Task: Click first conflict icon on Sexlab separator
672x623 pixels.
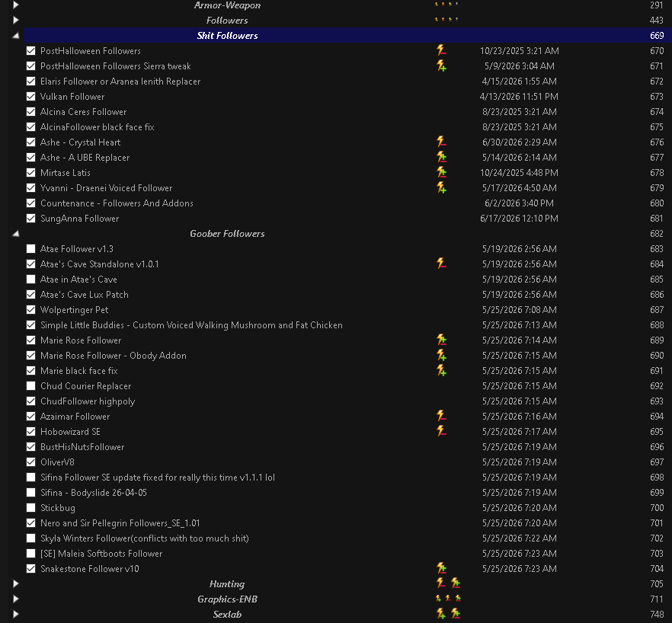Action: pyautogui.click(x=441, y=614)
